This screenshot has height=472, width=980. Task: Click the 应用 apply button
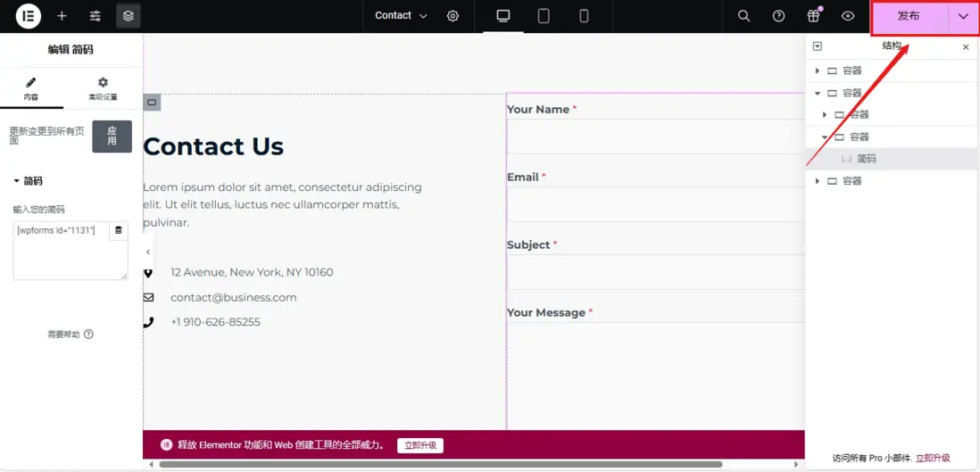click(x=112, y=137)
